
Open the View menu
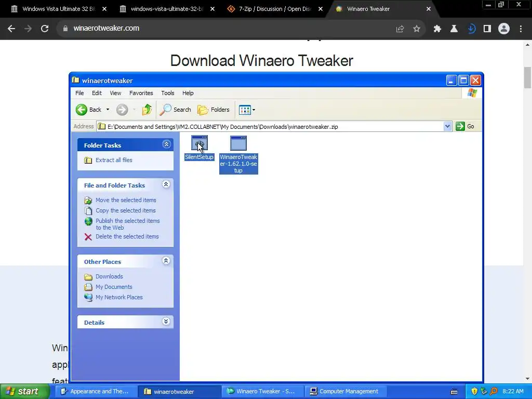click(115, 93)
